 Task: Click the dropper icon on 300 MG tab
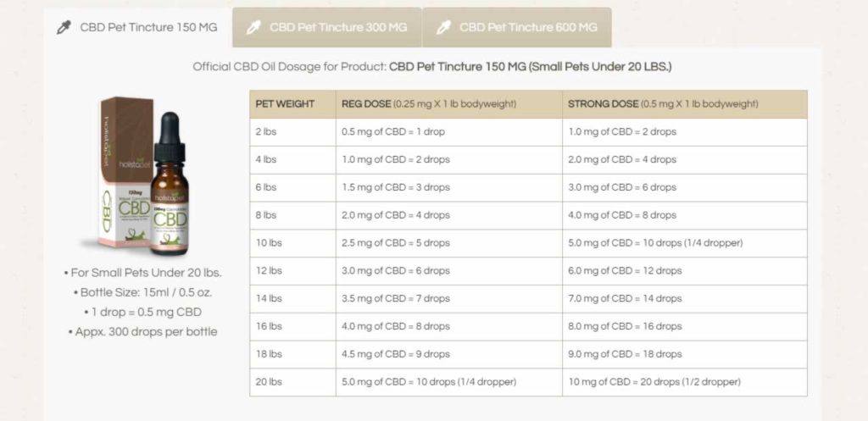pyautogui.click(x=253, y=28)
